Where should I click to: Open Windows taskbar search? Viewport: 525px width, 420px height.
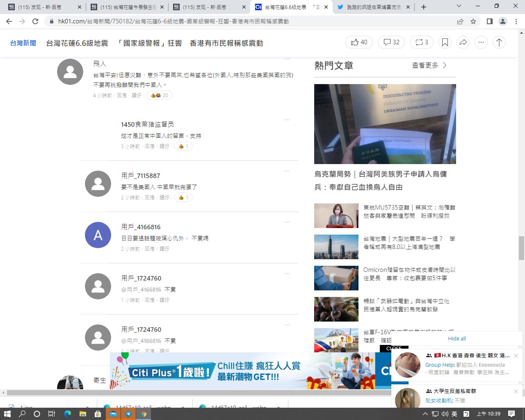22,414
